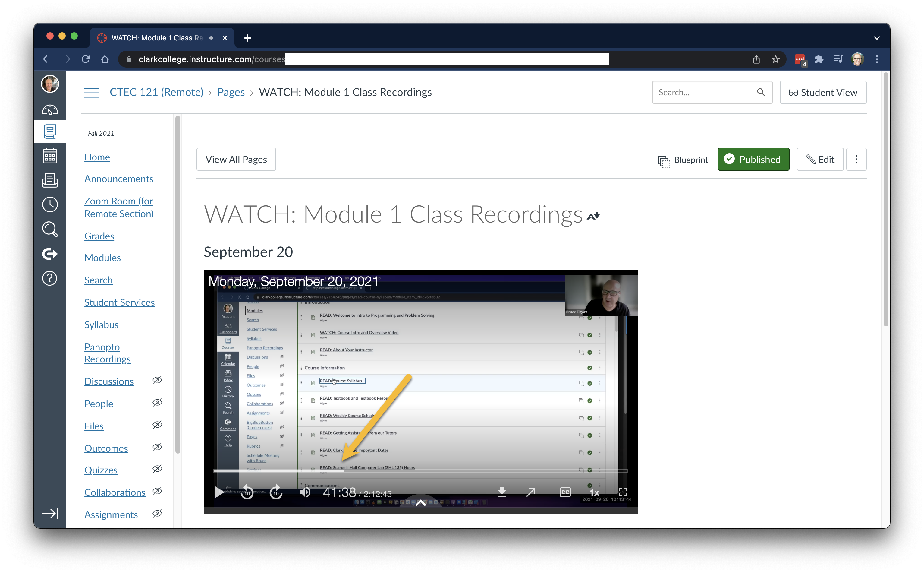Click the Commons arrow icon
The width and height of the screenshot is (924, 573).
click(50, 254)
